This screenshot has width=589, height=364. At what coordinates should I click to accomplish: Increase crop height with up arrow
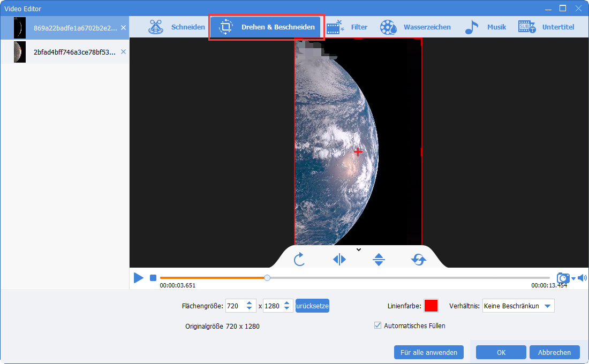286,303
